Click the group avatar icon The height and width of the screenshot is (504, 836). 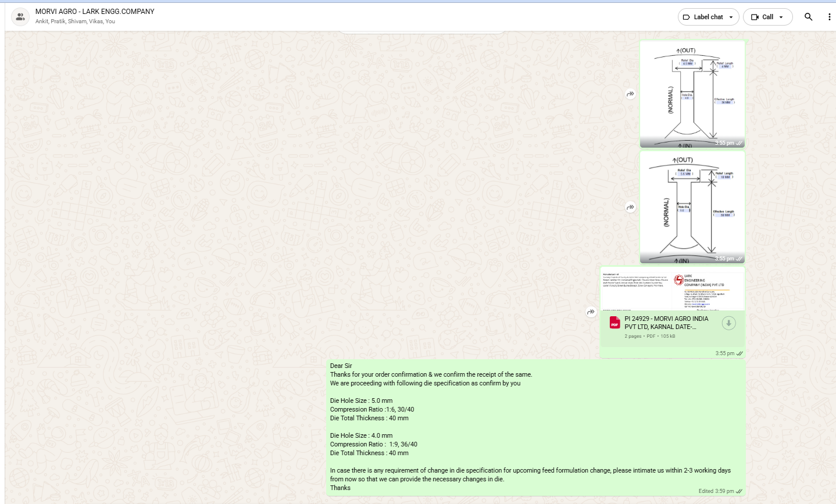pos(20,17)
